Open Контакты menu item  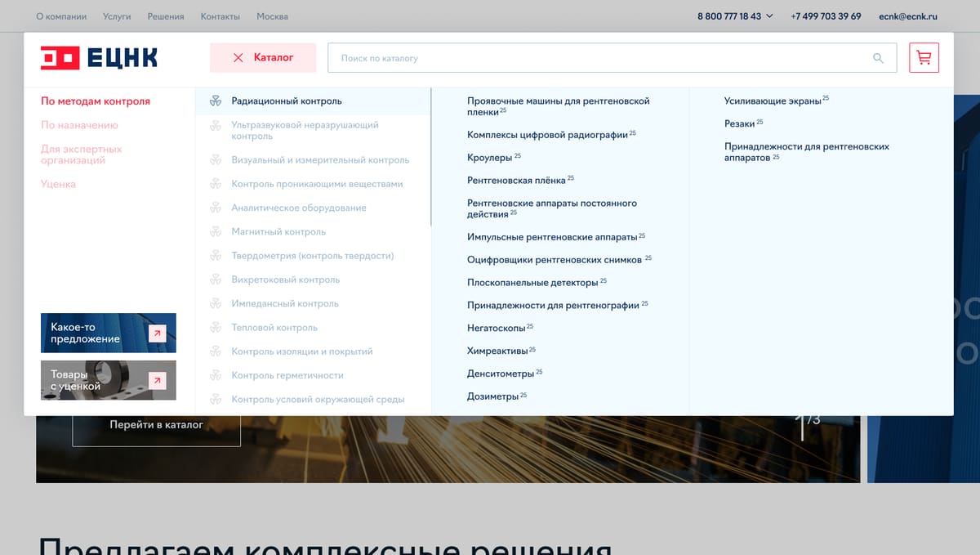point(220,16)
